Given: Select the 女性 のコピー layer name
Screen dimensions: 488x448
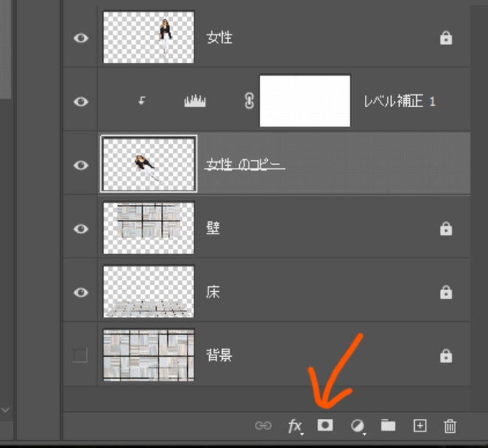Looking at the screenshot, I should pyautogui.click(x=245, y=165).
